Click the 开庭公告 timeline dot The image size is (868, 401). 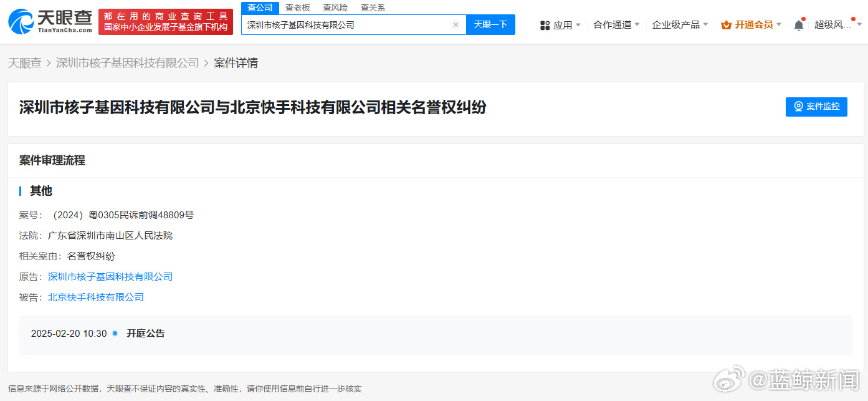[115, 334]
